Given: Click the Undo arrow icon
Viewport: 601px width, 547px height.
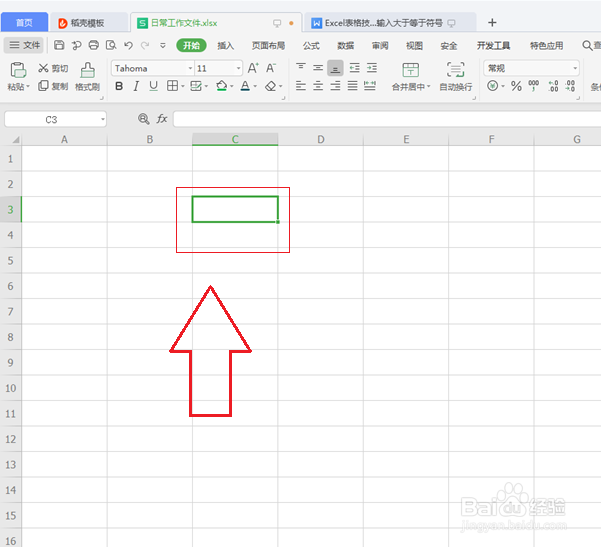Looking at the screenshot, I should pos(128,45).
